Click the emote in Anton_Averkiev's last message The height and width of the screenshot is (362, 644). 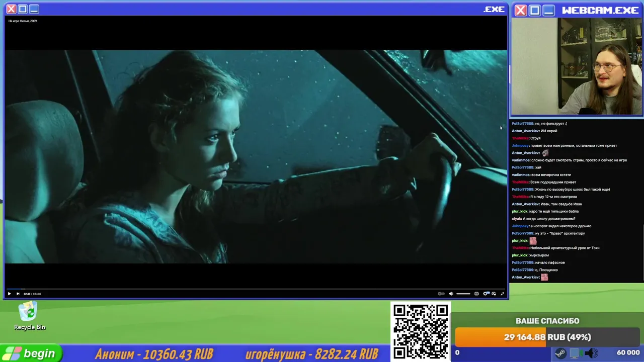[x=544, y=277]
